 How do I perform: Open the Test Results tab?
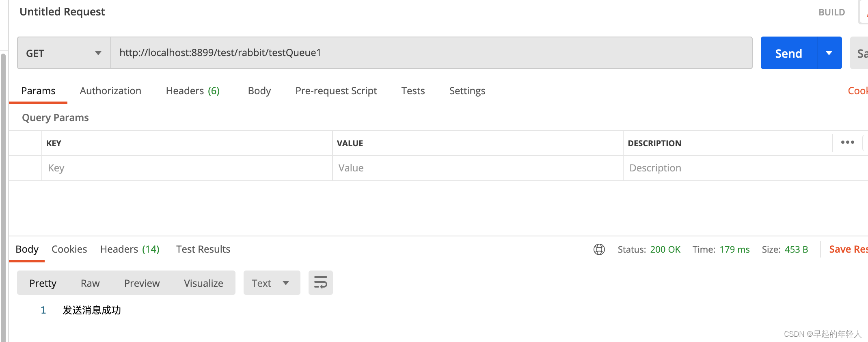coord(203,249)
